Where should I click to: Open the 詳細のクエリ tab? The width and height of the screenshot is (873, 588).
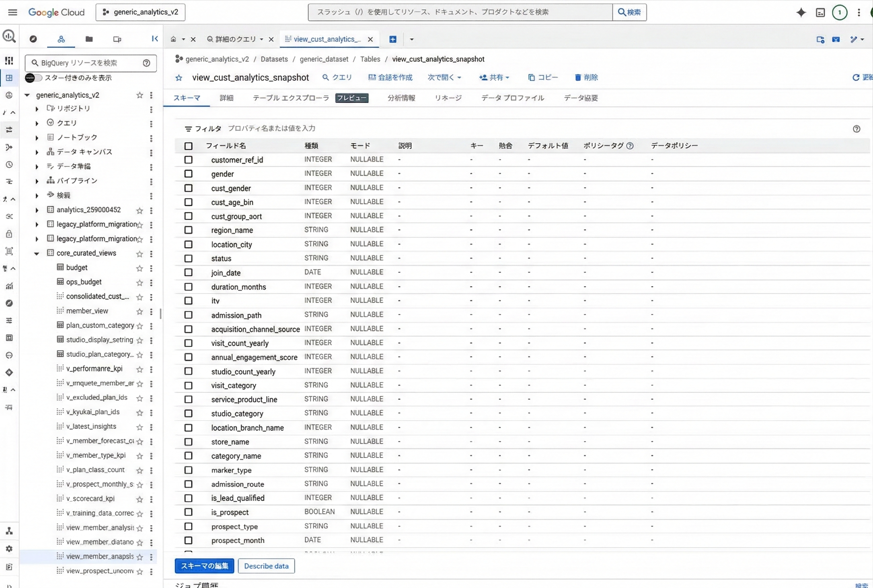pyautogui.click(x=235, y=40)
